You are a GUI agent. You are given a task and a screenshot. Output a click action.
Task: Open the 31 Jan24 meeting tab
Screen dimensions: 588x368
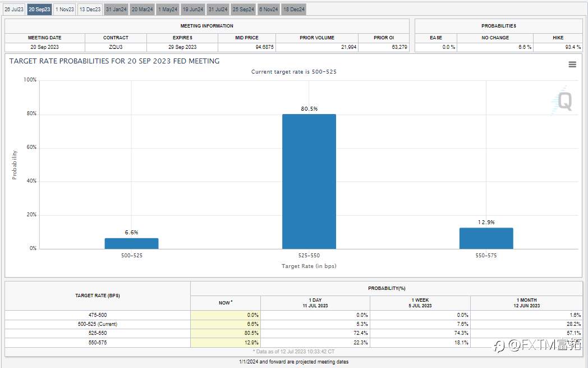[x=116, y=10]
